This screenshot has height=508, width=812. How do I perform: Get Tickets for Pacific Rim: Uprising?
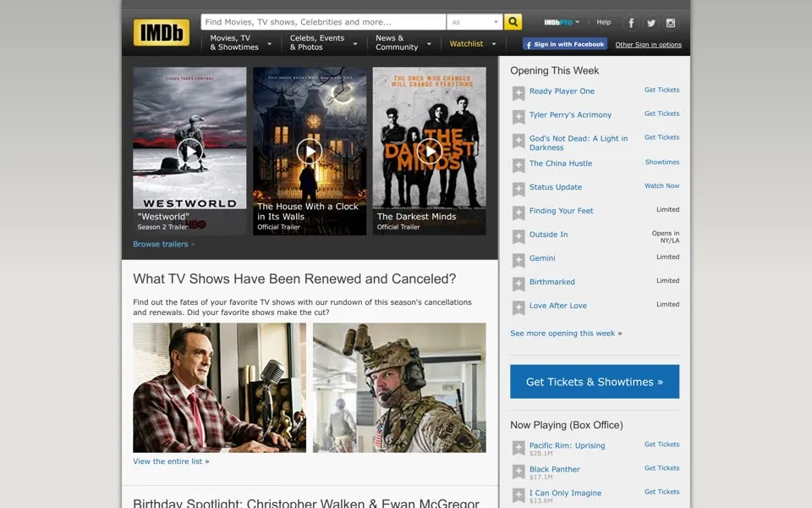pos(661,444)
